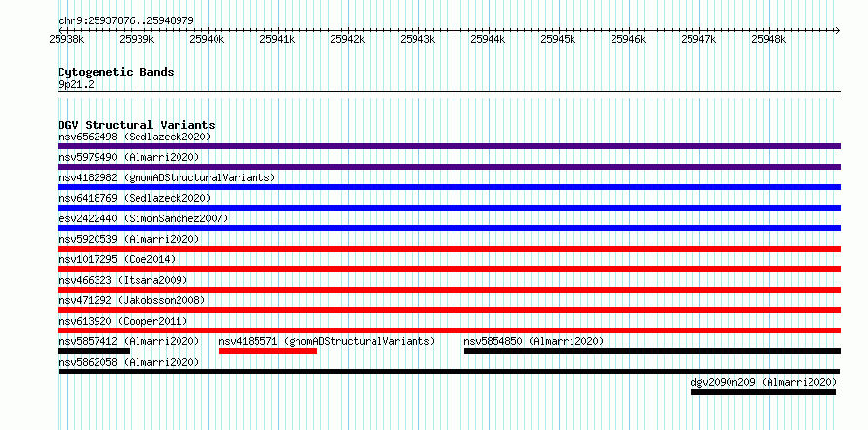
Task: Select the short red nsv4185571 bar
Action: click(268, 351)
